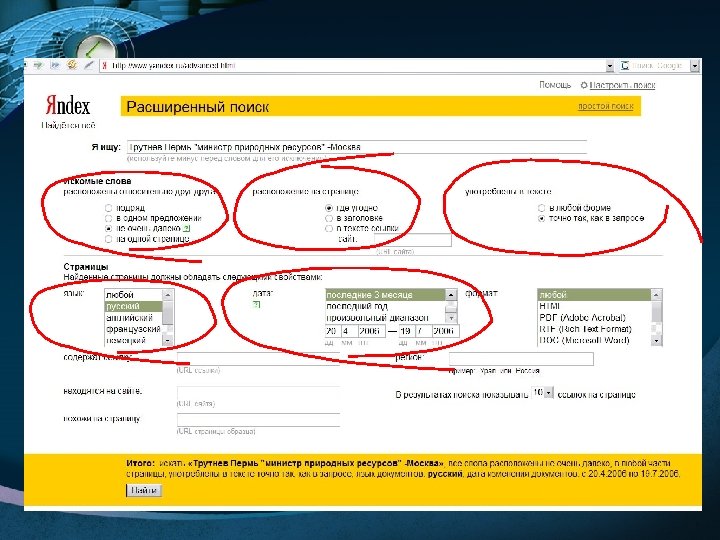Click the help icon under "дата" label

tap(256, 304)
